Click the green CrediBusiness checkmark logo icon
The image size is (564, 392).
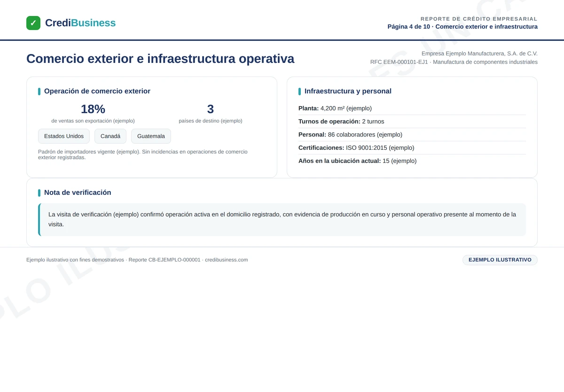pyautogui.click(x=33, y=23)
